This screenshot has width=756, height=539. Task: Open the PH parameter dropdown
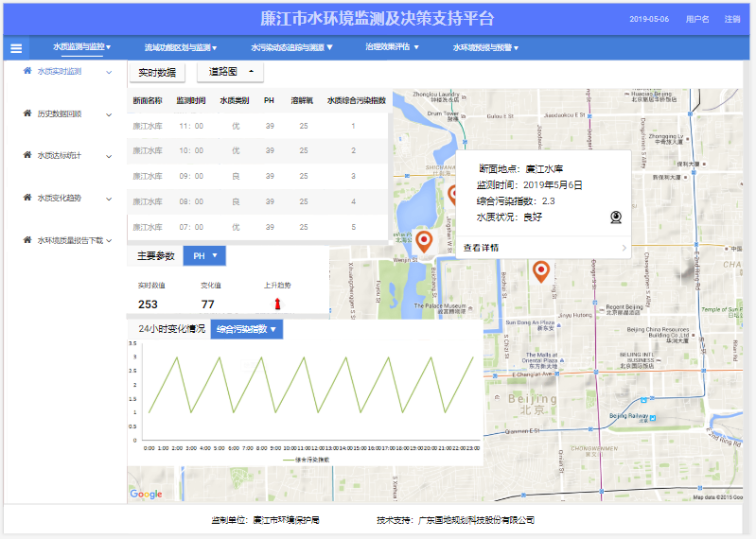[x=204, y=255]
